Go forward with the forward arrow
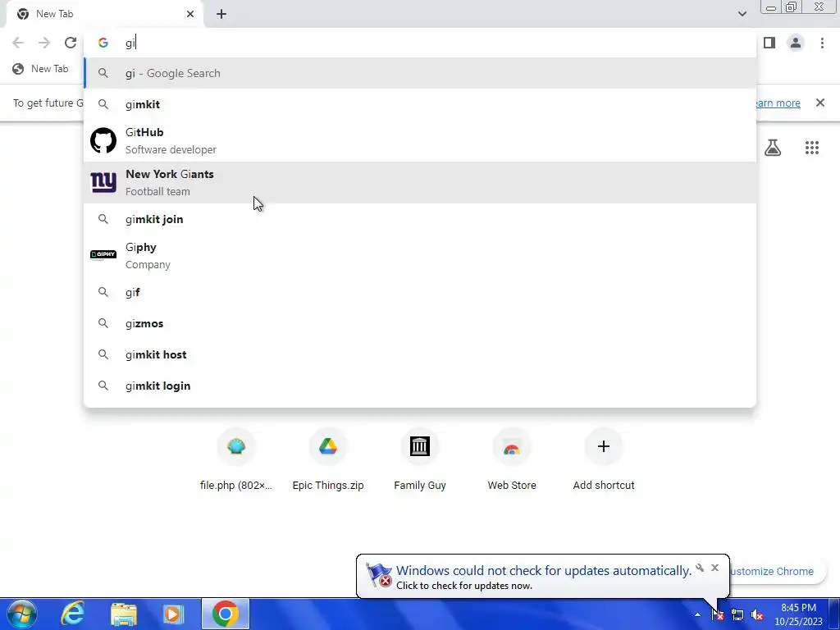Screen dimensions: 840x630 44,43
